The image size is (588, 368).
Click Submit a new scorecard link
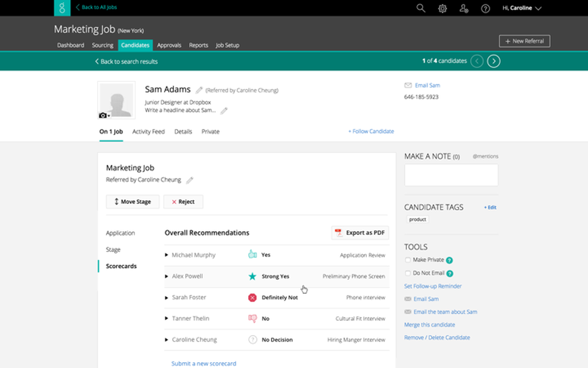(x=203, y=363)
